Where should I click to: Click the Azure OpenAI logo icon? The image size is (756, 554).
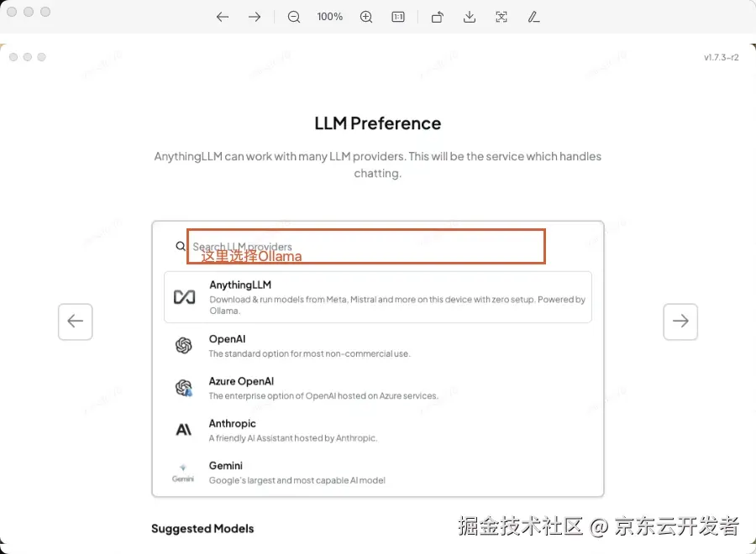coord(184,388)
